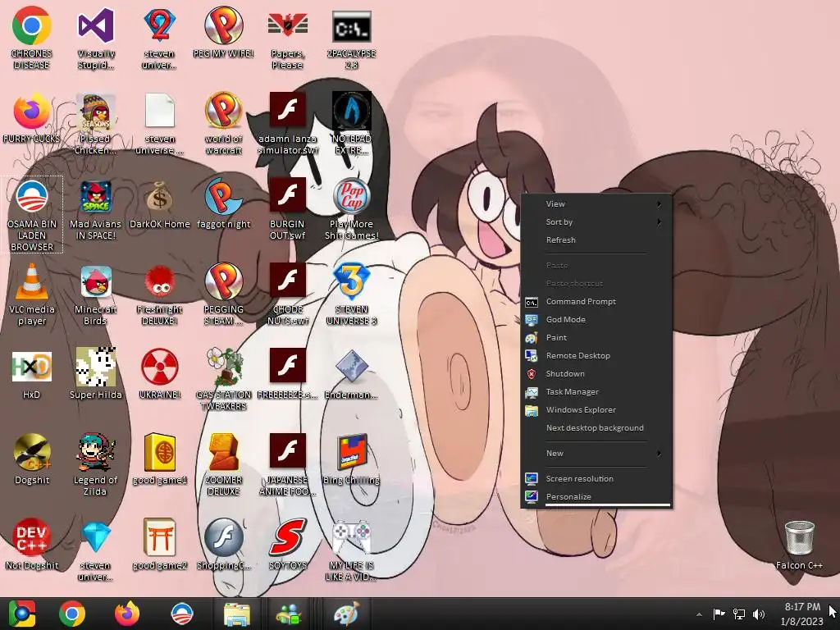The width and height of the screenshot is (840, 630).
Task: Select the STEVEN UNIVERSE 3 desktop icon
Action: (351, 282)
